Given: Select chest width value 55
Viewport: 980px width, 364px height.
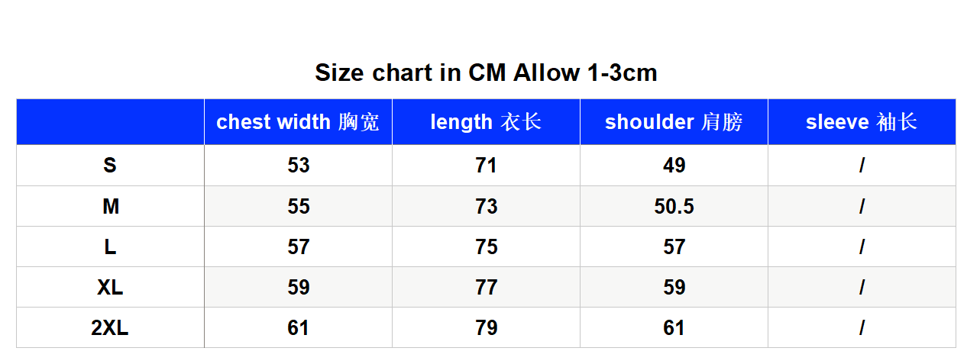Looking at the screenshot, I should (x=298, y=206).
